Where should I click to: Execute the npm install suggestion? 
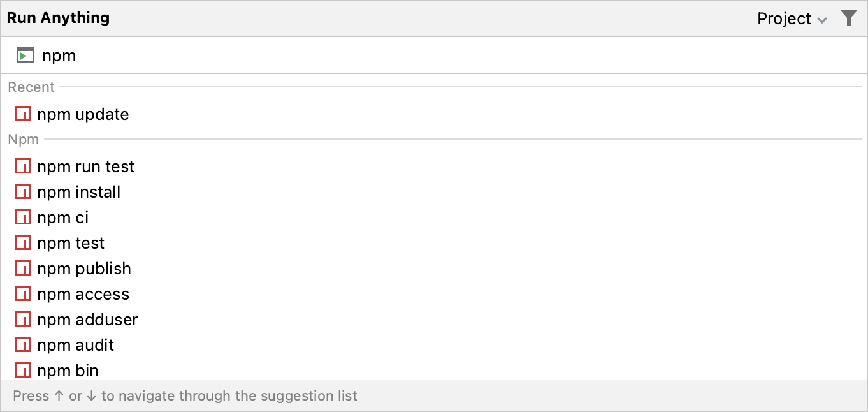80,191
